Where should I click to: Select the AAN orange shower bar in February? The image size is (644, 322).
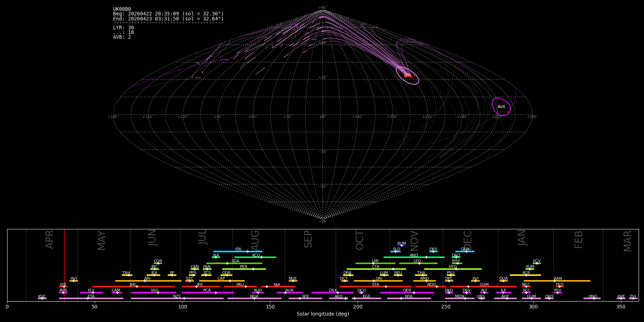(557, 281)
